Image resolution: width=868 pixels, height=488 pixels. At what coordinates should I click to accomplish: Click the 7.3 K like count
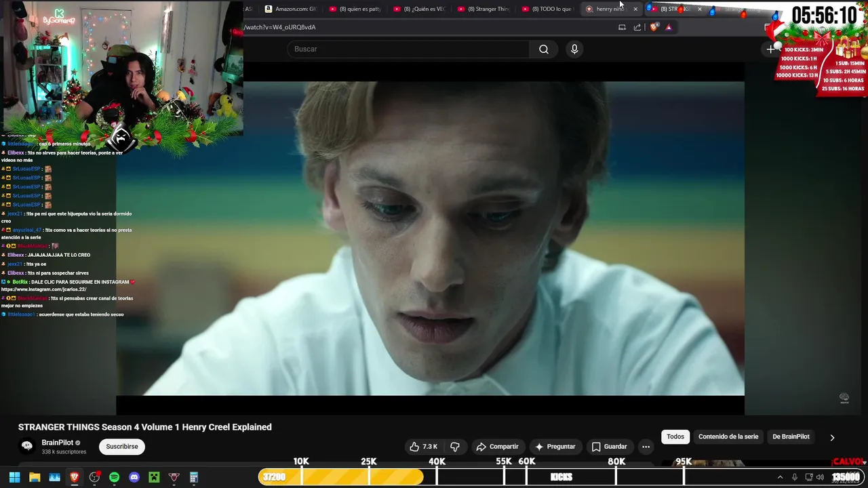pos(430,447)
